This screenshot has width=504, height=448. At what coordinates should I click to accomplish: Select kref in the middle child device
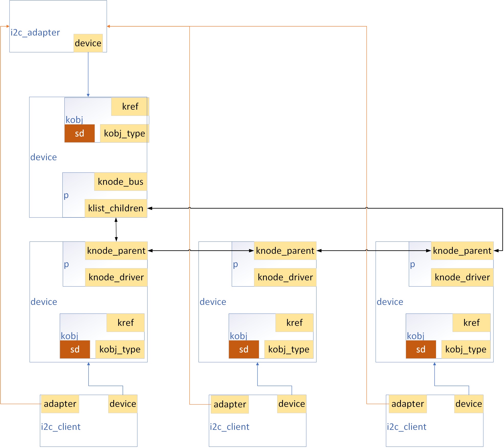294,323
